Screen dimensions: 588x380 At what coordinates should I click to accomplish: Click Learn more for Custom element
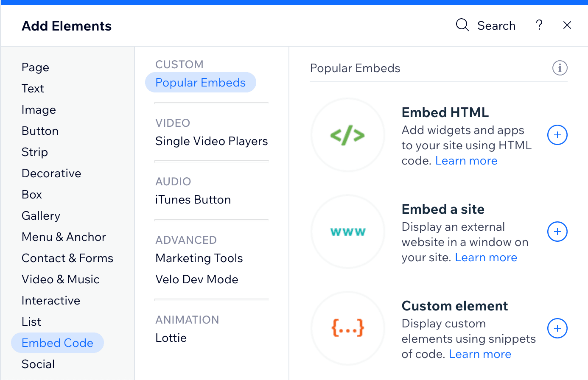coord(480,354)
